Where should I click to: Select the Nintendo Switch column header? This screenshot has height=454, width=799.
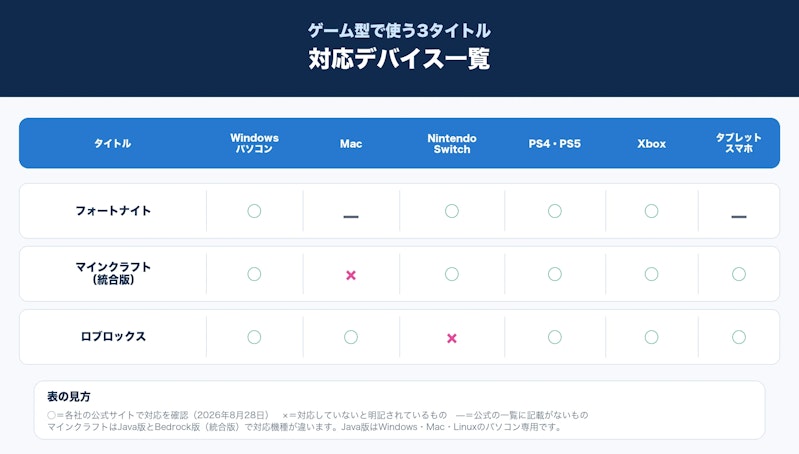click(x=452, y=144)
